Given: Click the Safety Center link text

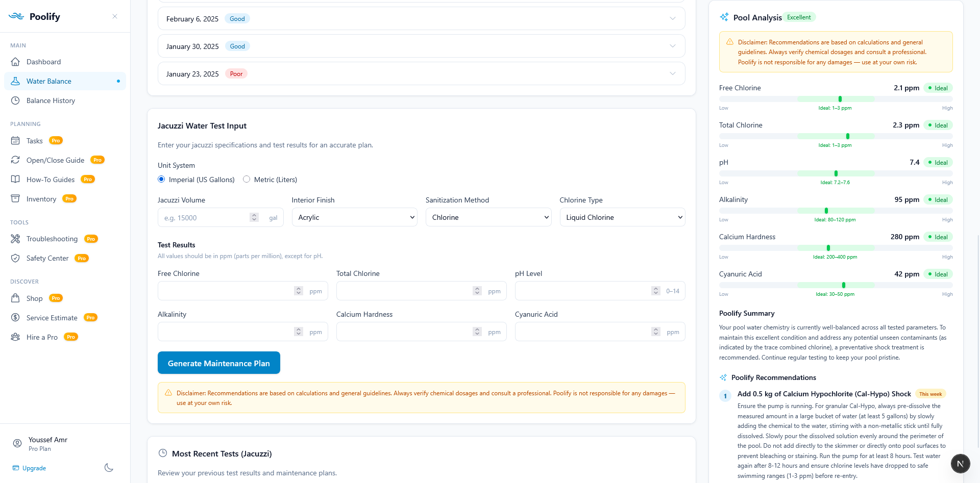Looking at the screenshot, I should (x=47, y=258).
